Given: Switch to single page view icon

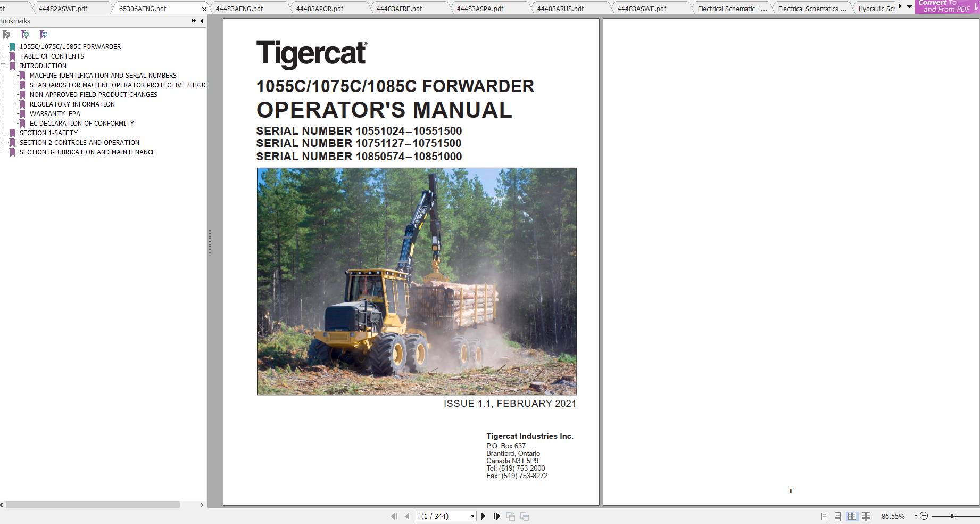Looking at the screenshot, I should pyautogui.click(x=824, y=516).
